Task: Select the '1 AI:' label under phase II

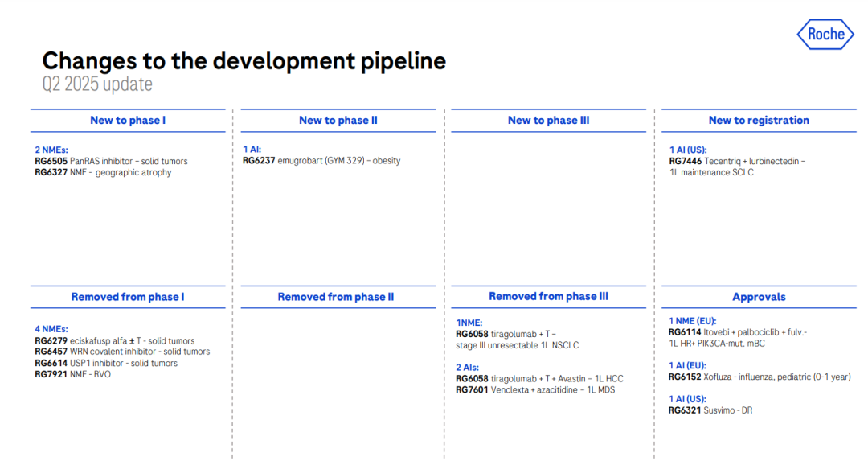Action: click(x=252, y=150)
